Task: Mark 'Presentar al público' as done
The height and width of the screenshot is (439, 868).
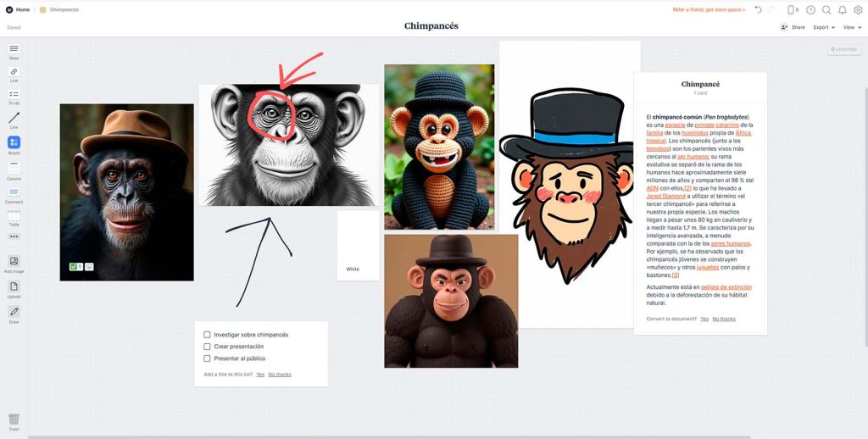Action: pyautogui.click(x=207, y=358)
